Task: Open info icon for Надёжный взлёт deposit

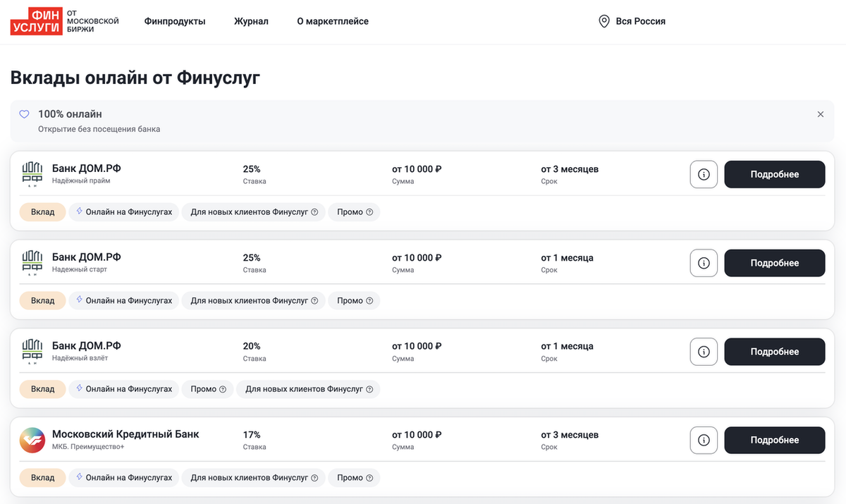Action: (x=704, y=352)
